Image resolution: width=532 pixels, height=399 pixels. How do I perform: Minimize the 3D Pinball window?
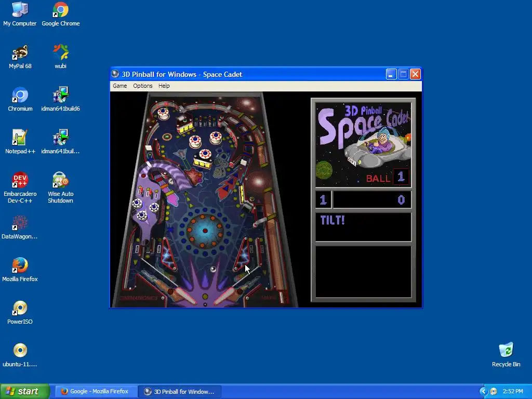coord(391,74)
